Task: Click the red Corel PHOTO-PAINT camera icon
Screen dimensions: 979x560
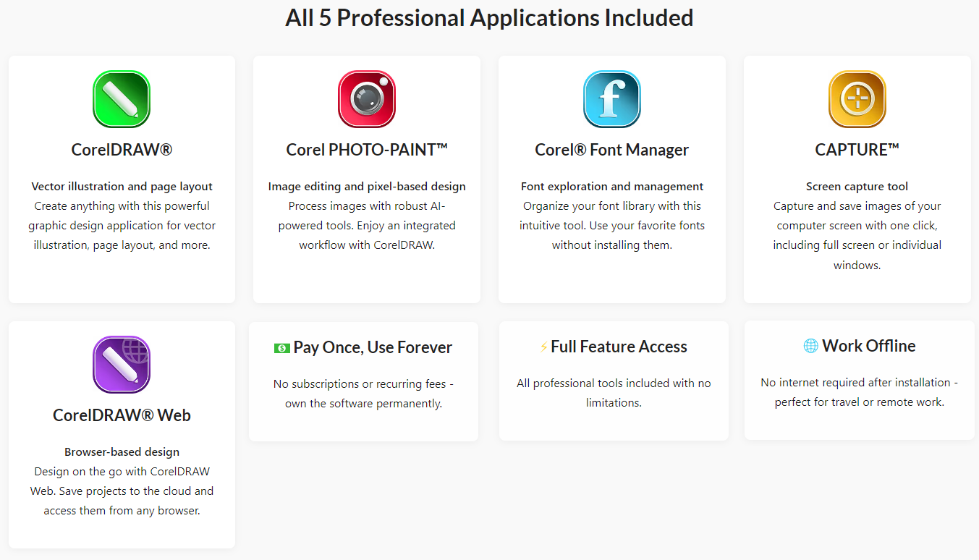Action: [x=367, y=99]
